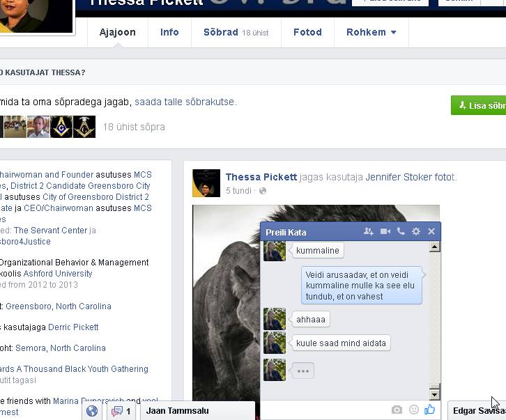Click the mutual friend photo of a man

tap(38, 127)
